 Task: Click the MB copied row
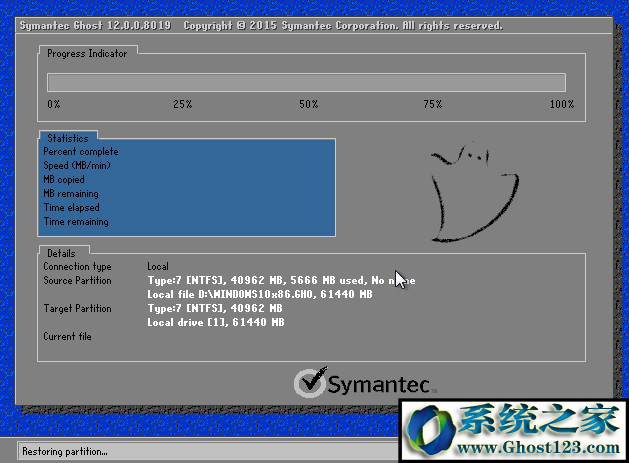point(64,179)
